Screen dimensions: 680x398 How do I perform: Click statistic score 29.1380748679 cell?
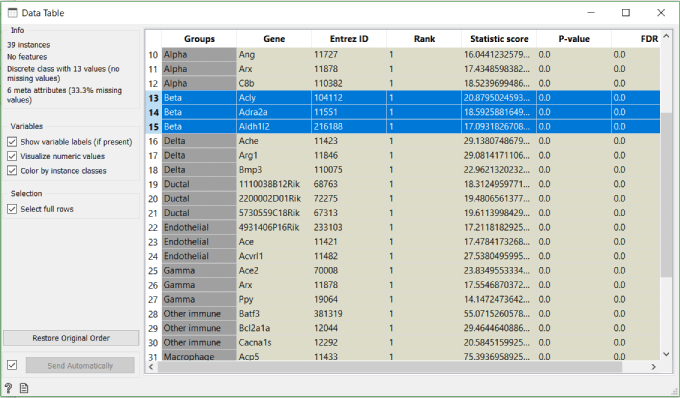[499, 141]
